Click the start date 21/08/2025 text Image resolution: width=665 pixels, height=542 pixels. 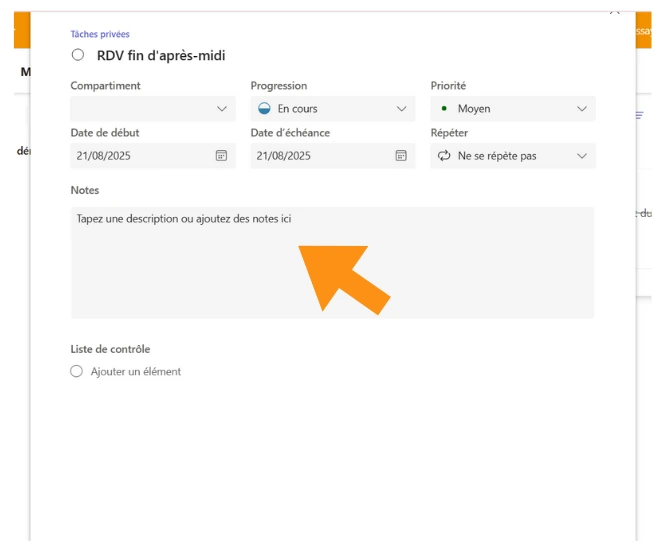[x=104, y=156]
